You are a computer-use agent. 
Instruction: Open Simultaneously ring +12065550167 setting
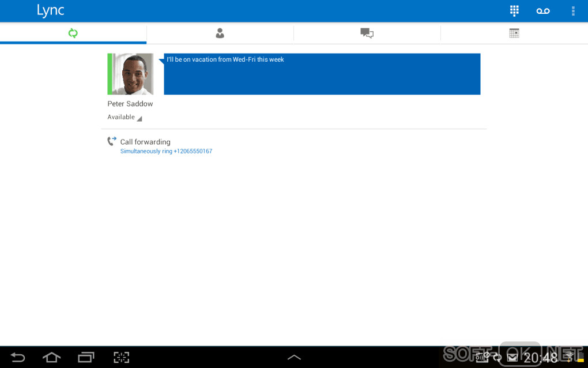pos(166,151)
